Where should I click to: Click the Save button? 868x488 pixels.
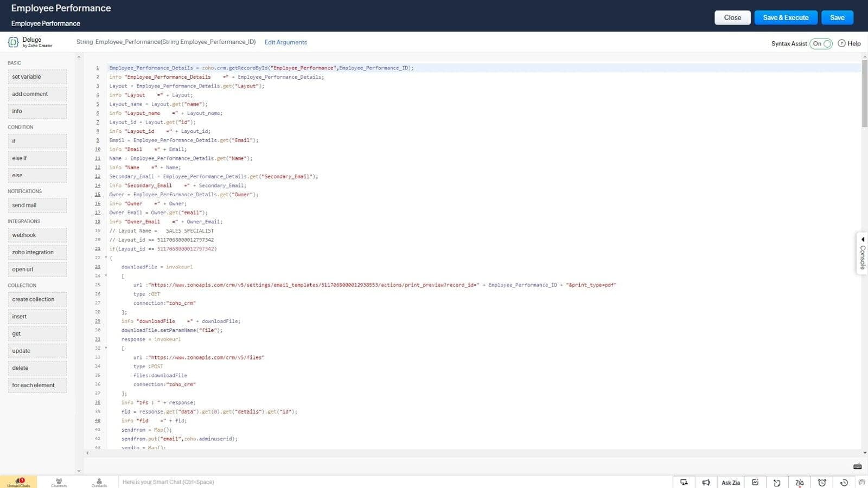(837, 17)
